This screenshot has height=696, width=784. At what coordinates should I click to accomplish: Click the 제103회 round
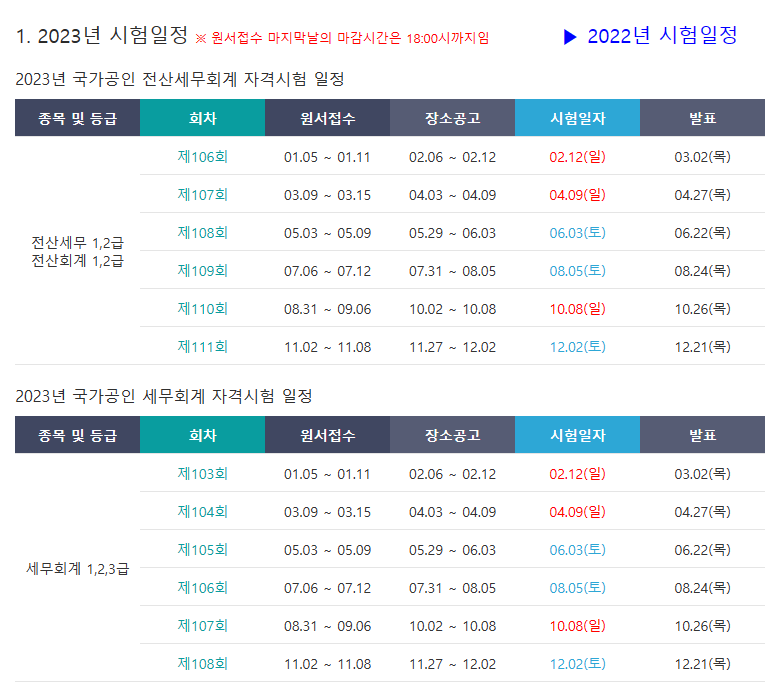pyautogui.click(x=202, y=474)
